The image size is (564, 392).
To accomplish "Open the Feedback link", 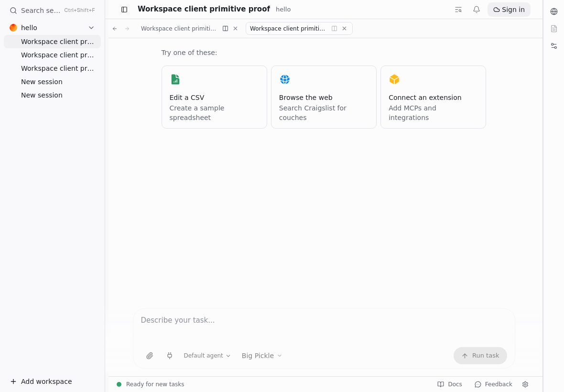I will [493, 384].
